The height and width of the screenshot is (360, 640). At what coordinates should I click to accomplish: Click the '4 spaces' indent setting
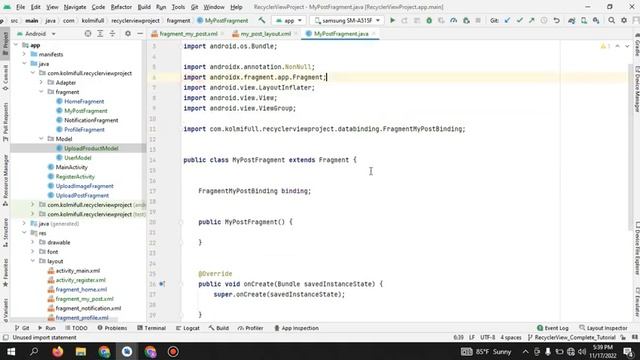tap(511, 338)
